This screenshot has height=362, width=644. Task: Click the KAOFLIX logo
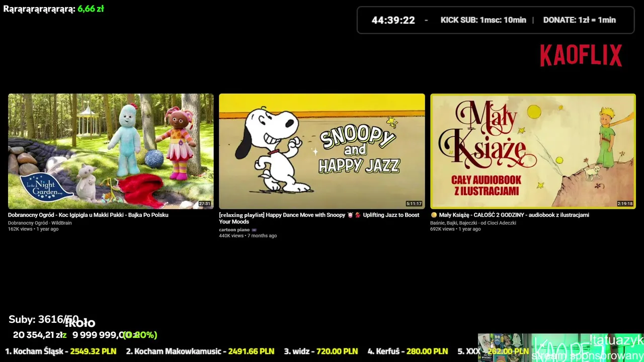(581, 55)
